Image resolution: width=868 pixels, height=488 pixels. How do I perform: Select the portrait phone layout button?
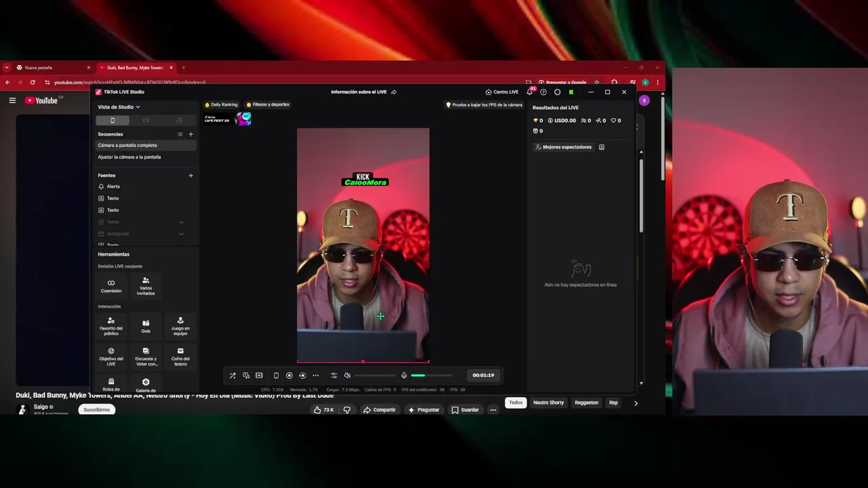coord(113,121)
